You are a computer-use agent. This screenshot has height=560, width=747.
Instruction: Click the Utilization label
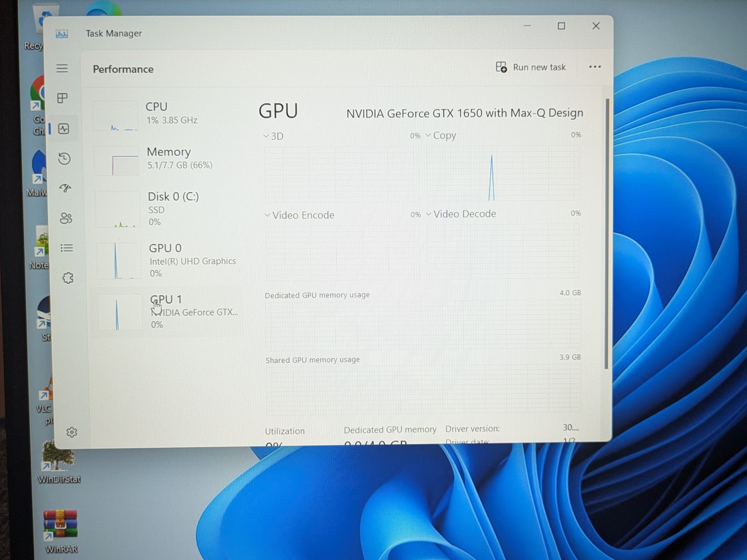point(285,431)
